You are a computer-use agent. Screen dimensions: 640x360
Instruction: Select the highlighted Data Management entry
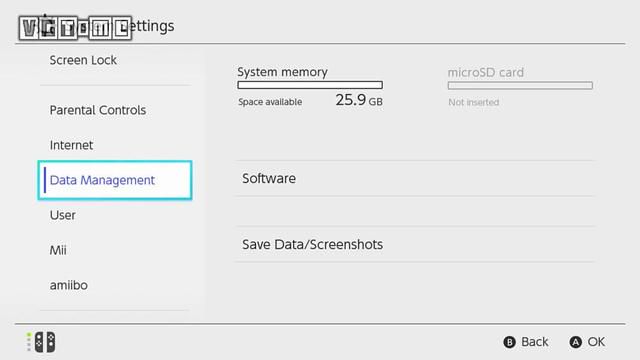click(115, 180)
